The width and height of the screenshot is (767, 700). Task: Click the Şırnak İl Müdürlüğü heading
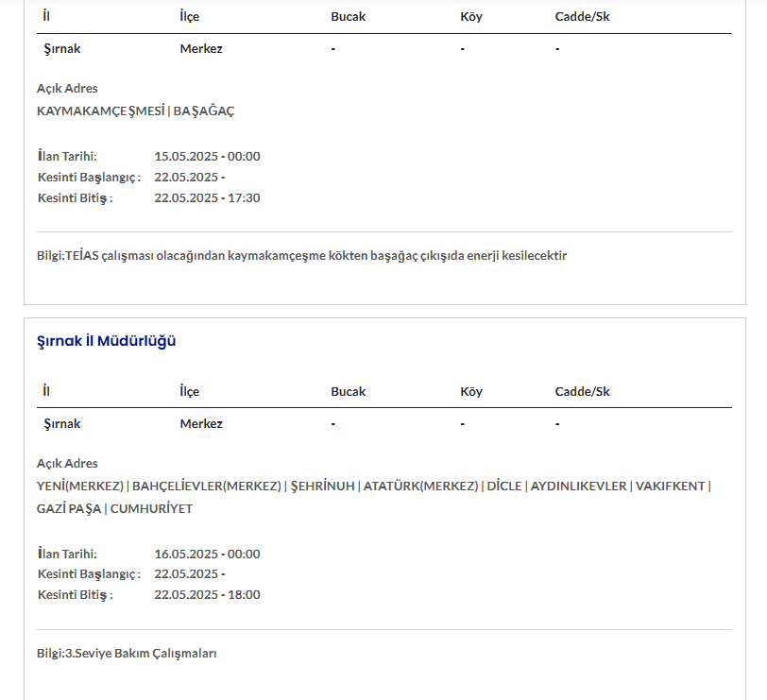(106, 341)
